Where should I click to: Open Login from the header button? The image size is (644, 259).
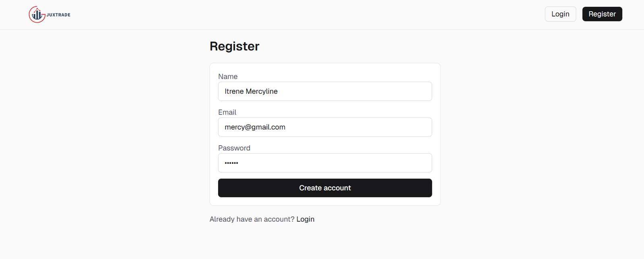pyautogui.click(x=560, y=14)
